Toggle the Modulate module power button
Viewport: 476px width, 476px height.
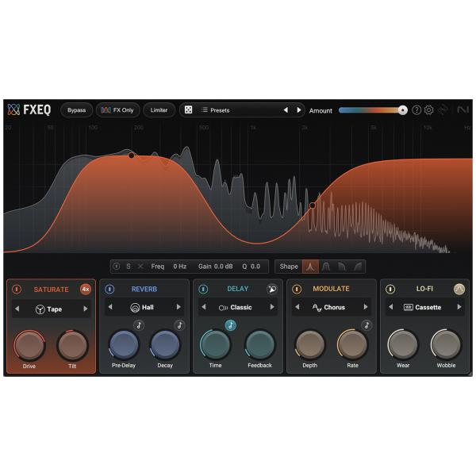(297, 290)
